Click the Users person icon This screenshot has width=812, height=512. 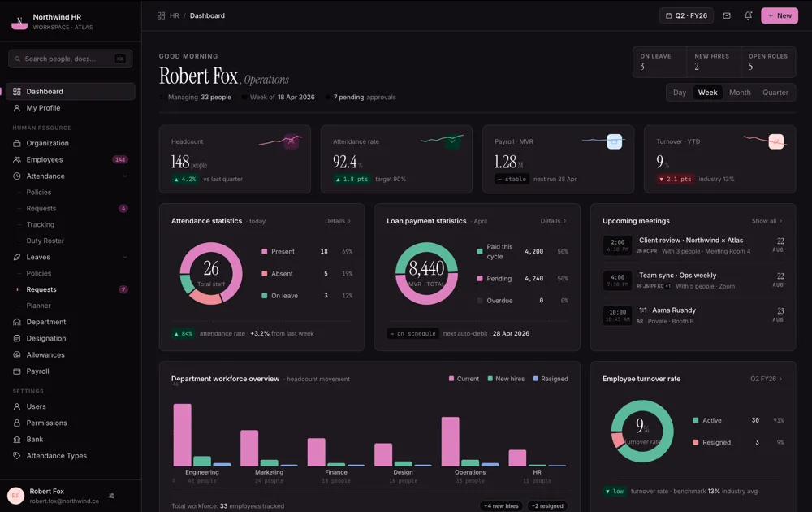coord(17,406)
